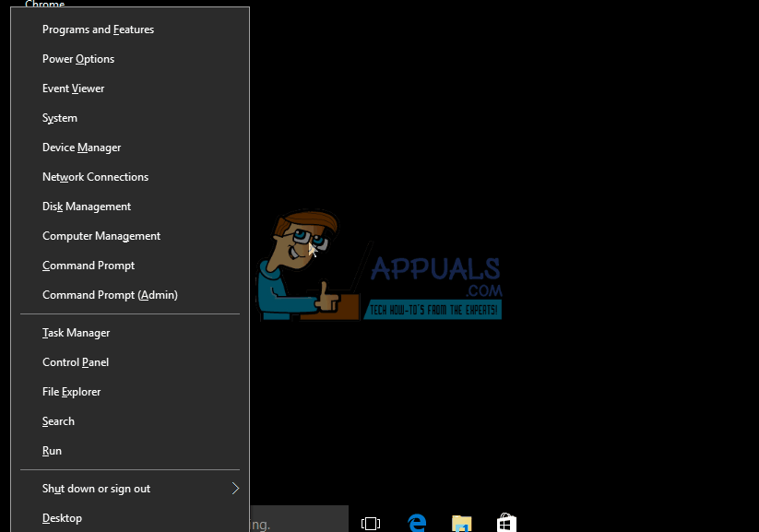Image resolution: width=759 pixels, height=532 pixels.
Task: Expand the Shut down or sign out submenu arrow
Action: [x=235, y=489]
